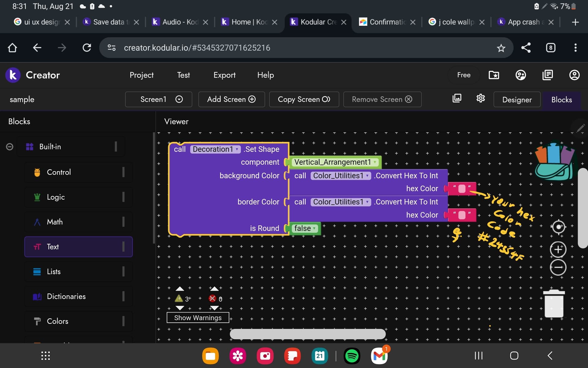Click the horizontal workspace scrollbar

[x=307, y=334]
